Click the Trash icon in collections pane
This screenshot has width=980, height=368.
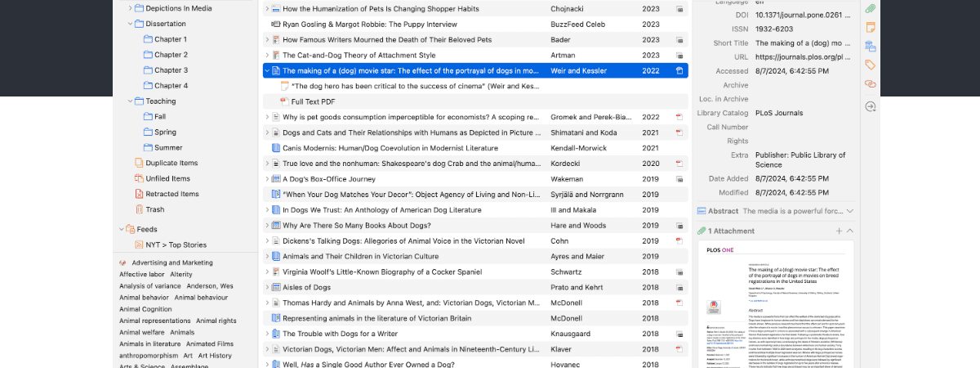click(x=138, y=209)
